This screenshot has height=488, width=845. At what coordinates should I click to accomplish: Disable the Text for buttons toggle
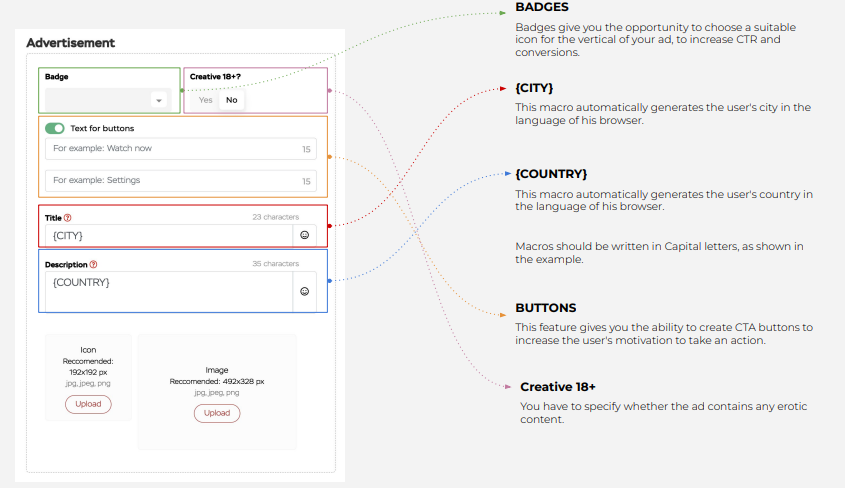coord(54,128)
